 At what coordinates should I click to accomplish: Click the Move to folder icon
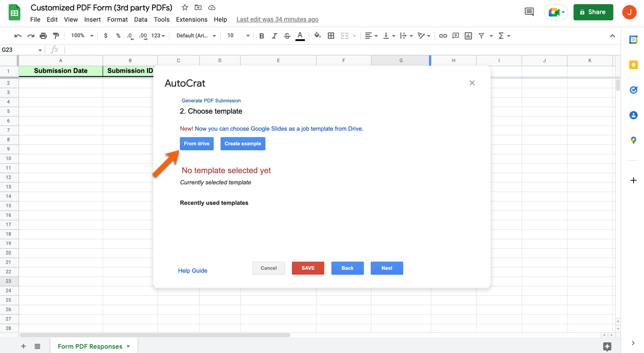click(198, 8)
